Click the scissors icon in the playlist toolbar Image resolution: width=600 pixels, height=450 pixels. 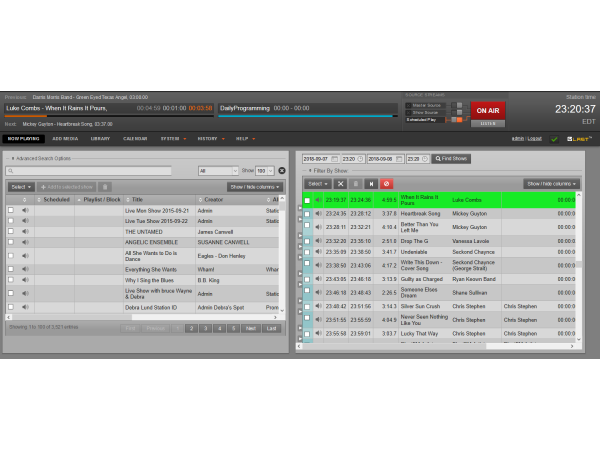click(340, 184)
